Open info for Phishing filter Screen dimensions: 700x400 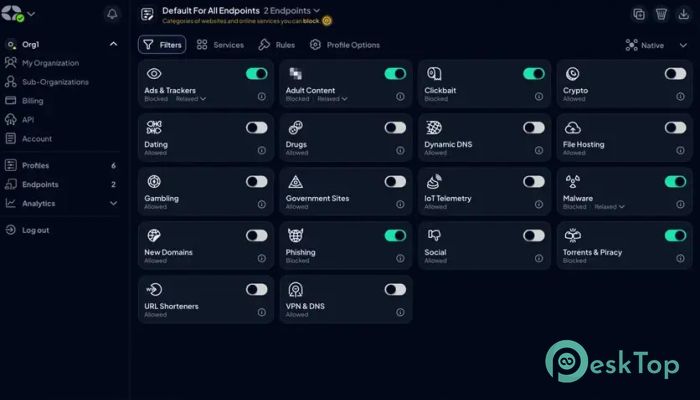tap(400, 258)
